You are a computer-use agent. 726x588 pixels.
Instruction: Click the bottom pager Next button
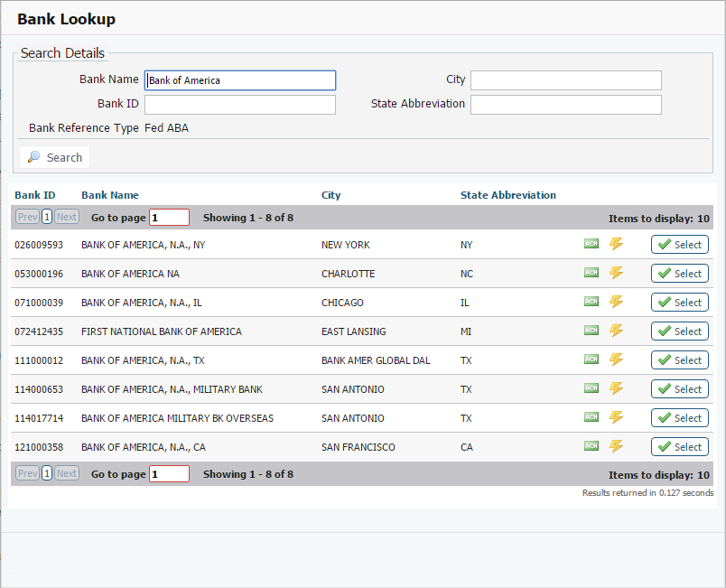[x=67, y=473]
